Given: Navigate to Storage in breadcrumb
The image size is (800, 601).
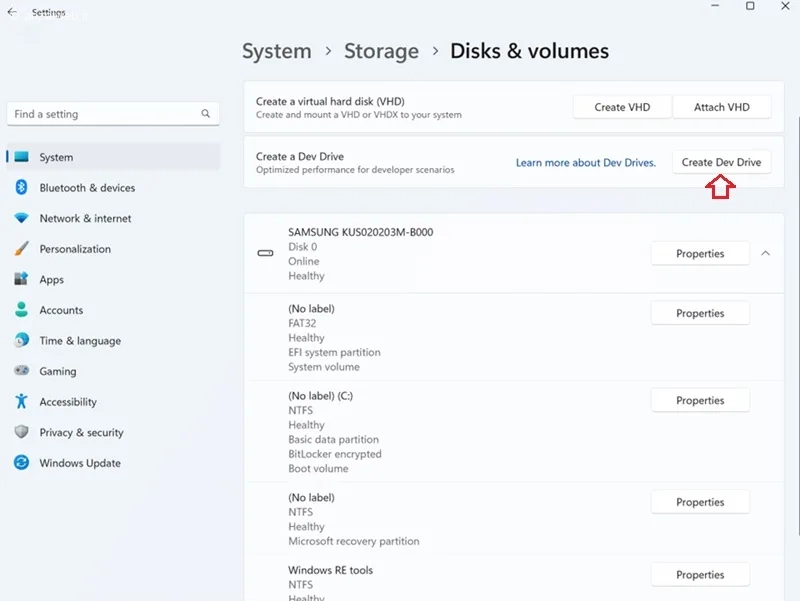Looking at the screenshot, I should tap(381, 51).
